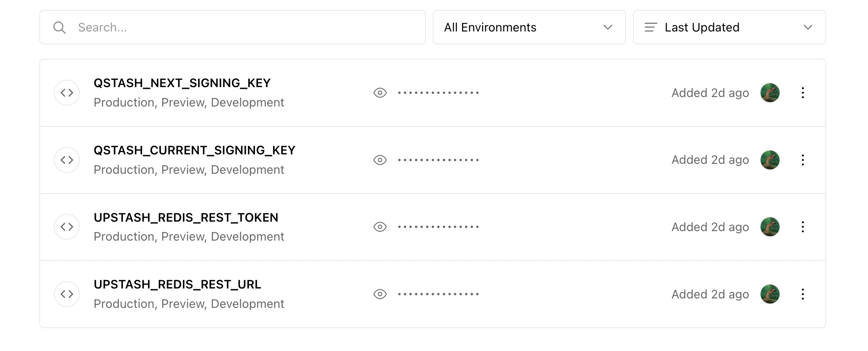This screenshot has width=868, height=351.
Task: Unhide the UPSTASH_REDIS_REST_TOKEN value
Action: [x=380, y=227]
